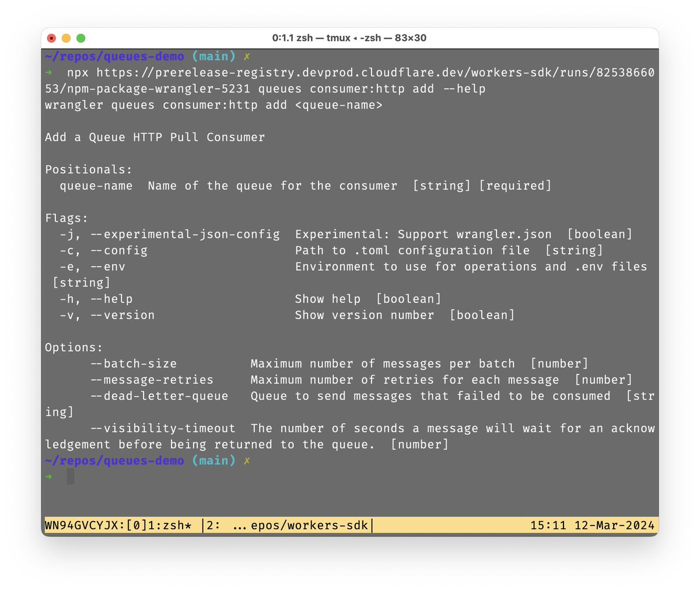Click the green prompt arrow before npx
Viewport: 700px width, 591px height.
point(49,72)
